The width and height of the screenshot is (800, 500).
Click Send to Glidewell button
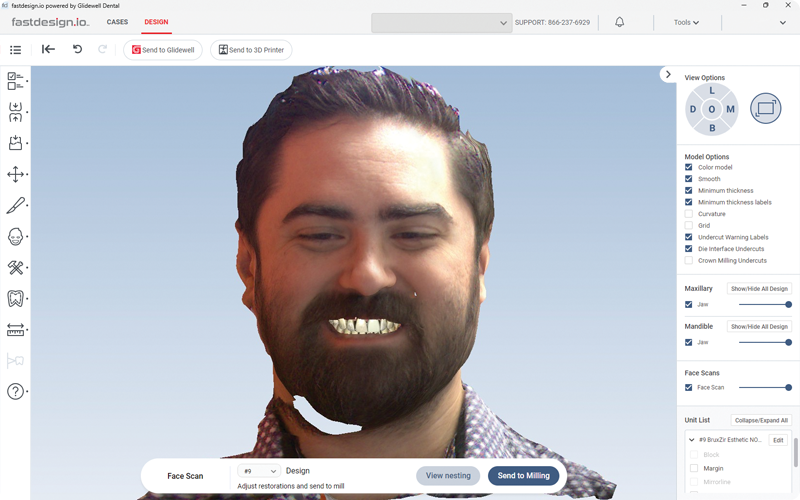[162, 50]
